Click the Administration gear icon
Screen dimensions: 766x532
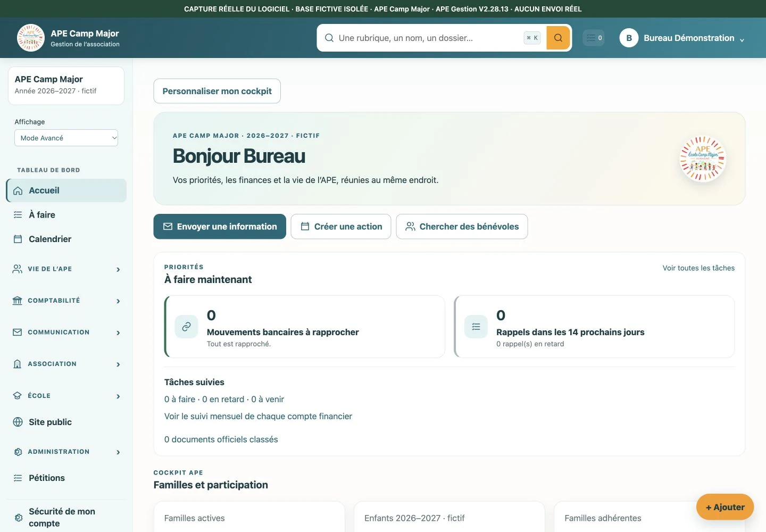18,452
